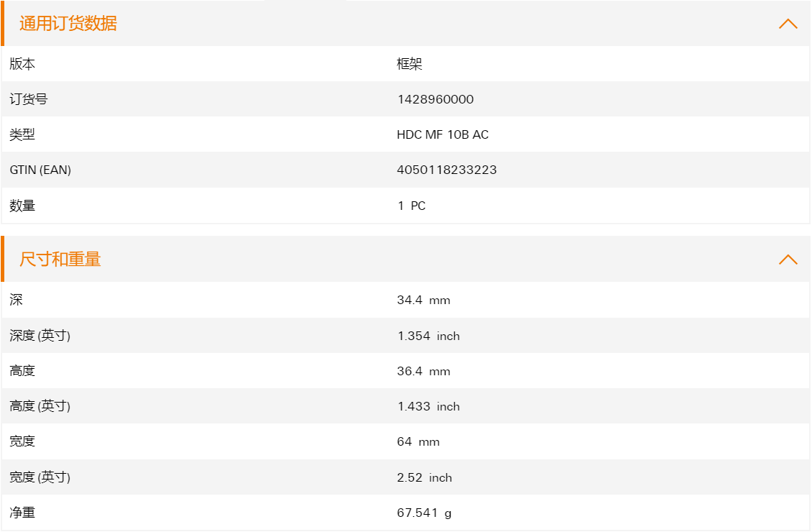Select type value HDC MF 10B AC
This screenshot has width=812, height=532.
tap(443, 134)
